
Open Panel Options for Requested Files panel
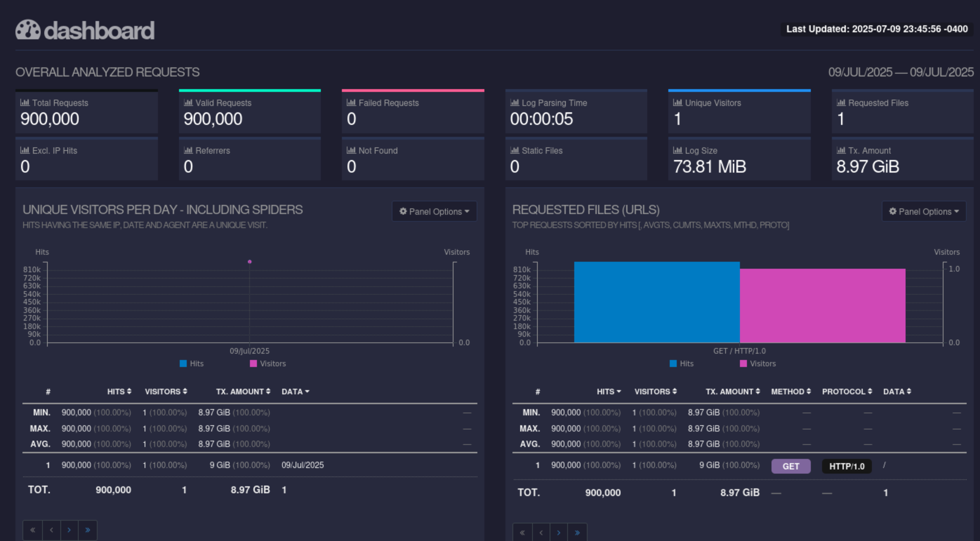pos(924,211)
